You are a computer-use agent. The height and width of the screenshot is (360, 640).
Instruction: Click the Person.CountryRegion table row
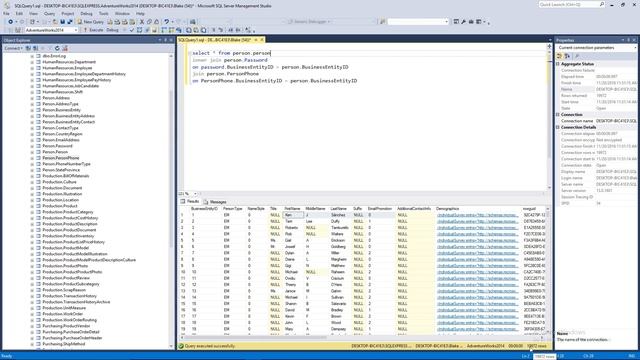(x=62, y=134)
